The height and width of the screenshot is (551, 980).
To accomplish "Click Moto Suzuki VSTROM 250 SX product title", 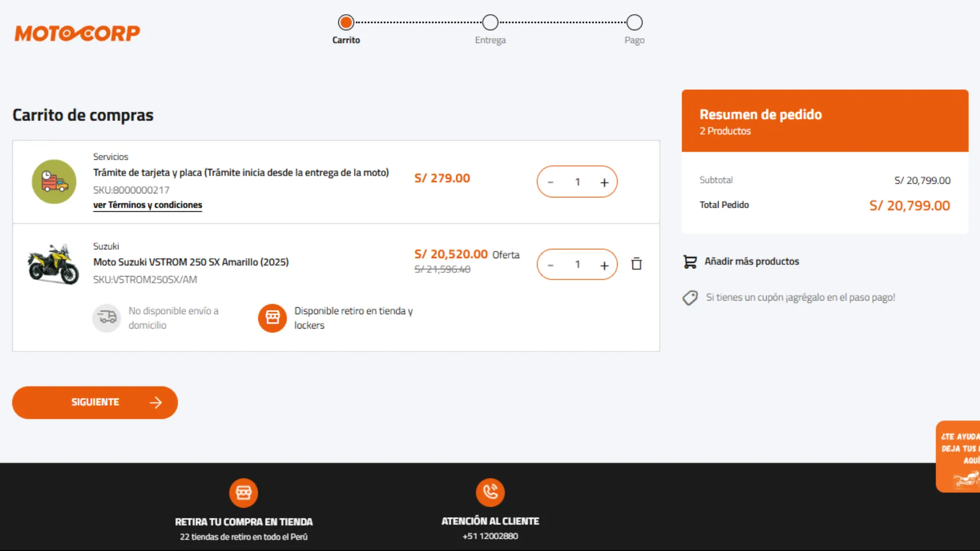I will click(x=191, y=262).
